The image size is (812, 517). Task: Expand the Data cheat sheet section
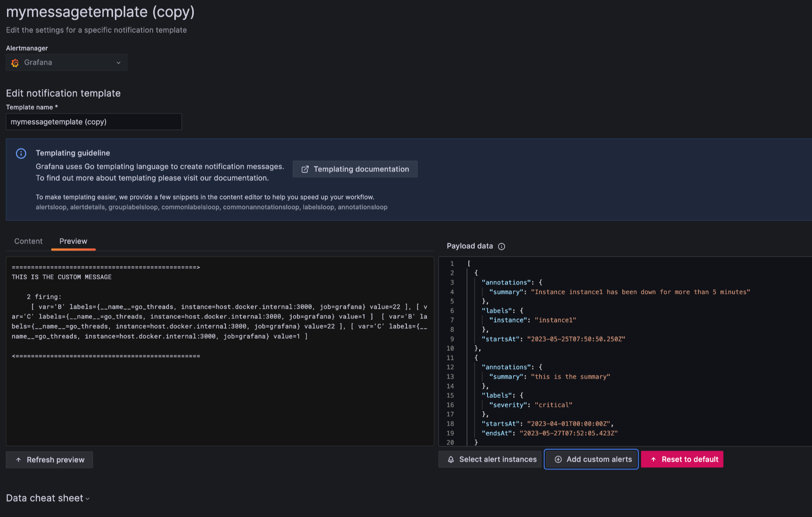click(x=48, y=498)
